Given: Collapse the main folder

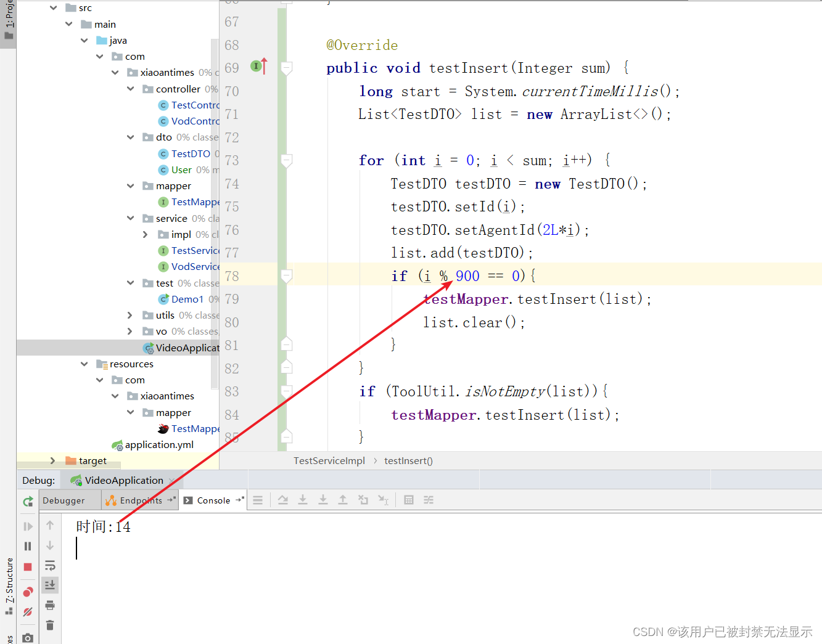Looking at the screenshot, I should [x=68, y=24].
